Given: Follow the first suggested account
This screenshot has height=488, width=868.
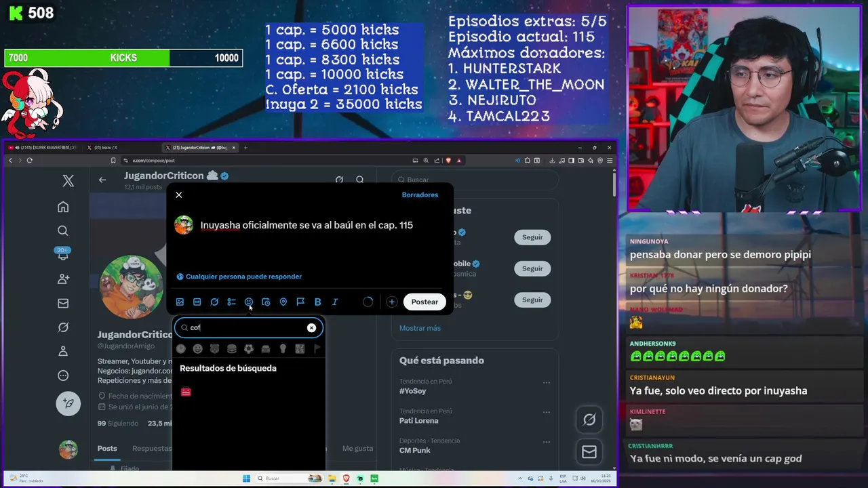Looking at the screenshot, I should 532,237.
